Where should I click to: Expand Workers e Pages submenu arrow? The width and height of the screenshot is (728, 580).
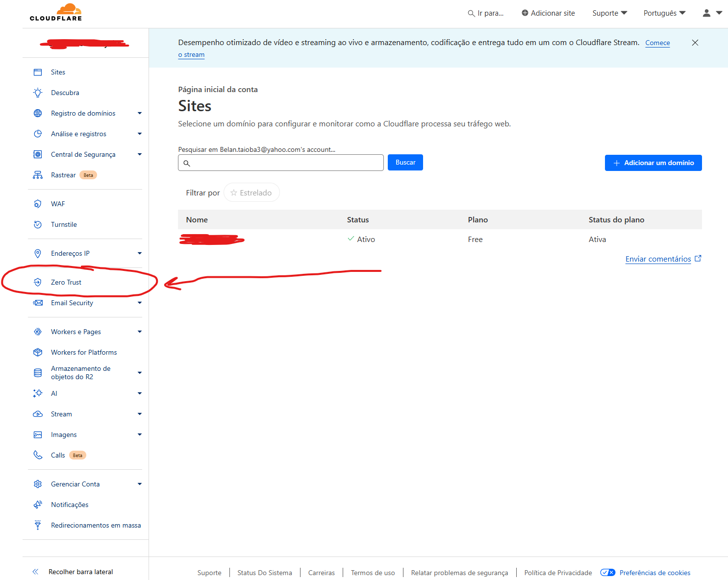pos(140,332)
